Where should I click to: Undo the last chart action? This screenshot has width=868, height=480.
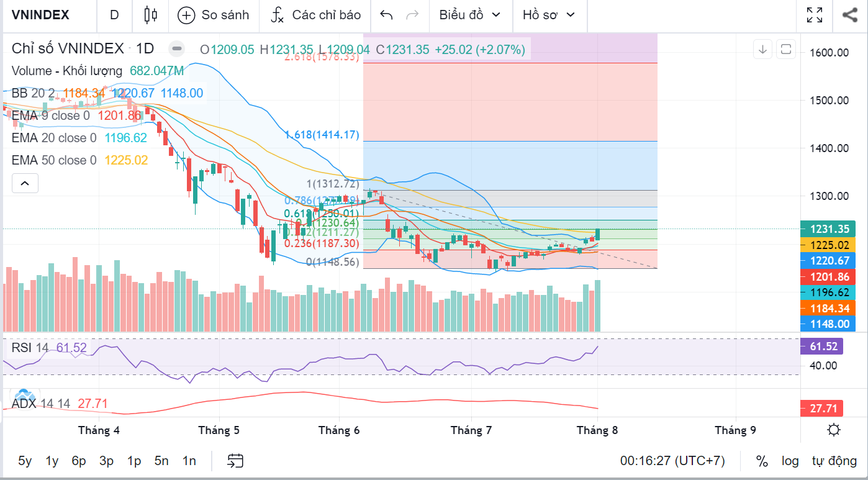pyautogui.click(x=386, y=16)
